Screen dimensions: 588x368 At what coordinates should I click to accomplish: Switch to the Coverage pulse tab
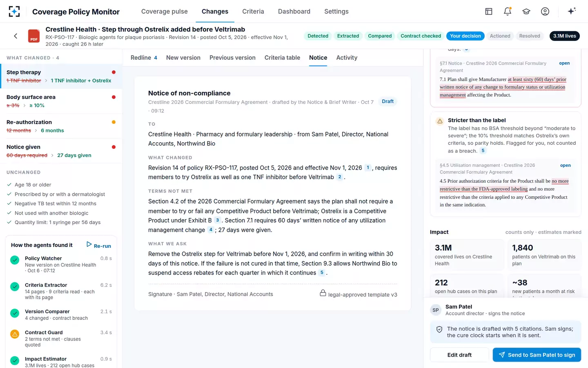165,11
